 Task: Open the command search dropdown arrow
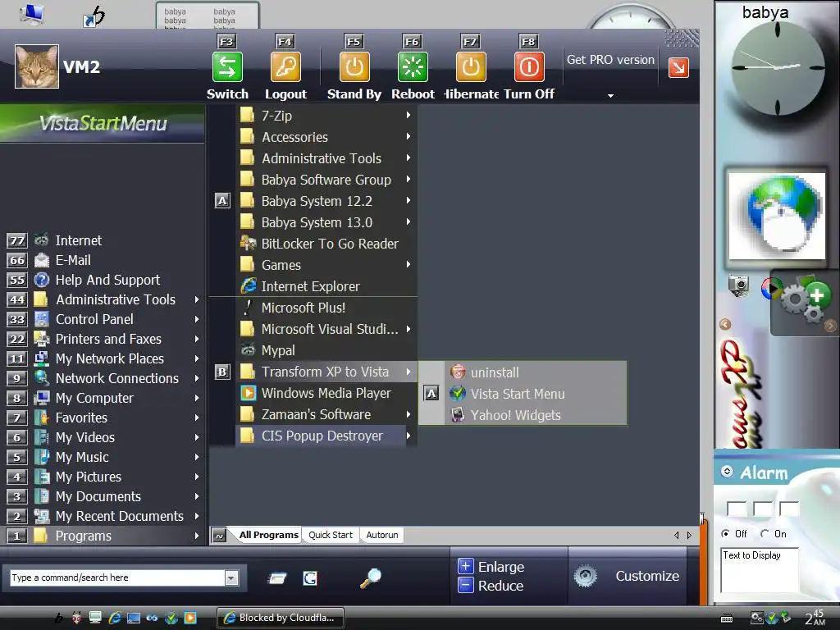[x=231, y=578]
